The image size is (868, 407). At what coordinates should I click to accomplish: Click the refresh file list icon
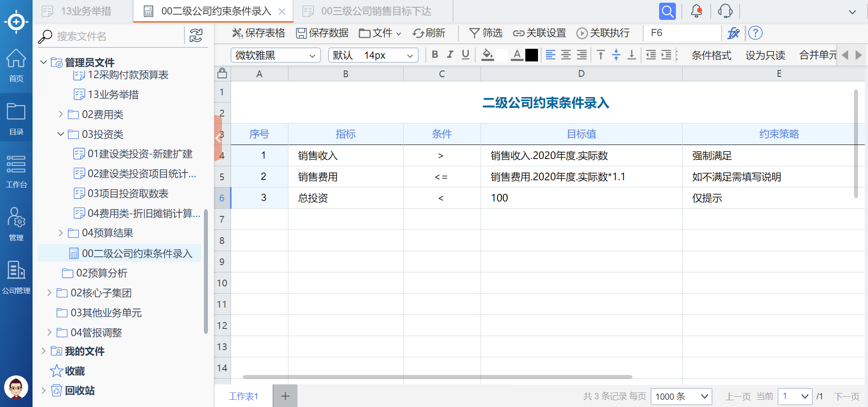coord(196,36)
